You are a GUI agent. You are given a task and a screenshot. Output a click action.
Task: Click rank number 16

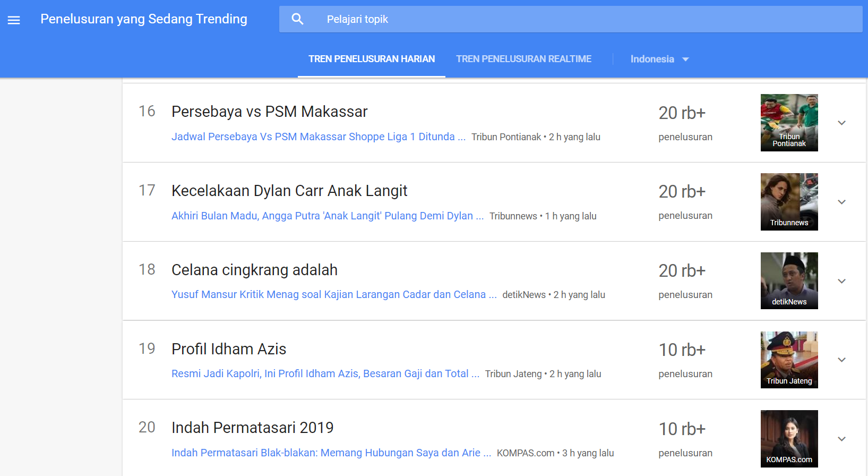pyautogui.click(x=147, y=111)
